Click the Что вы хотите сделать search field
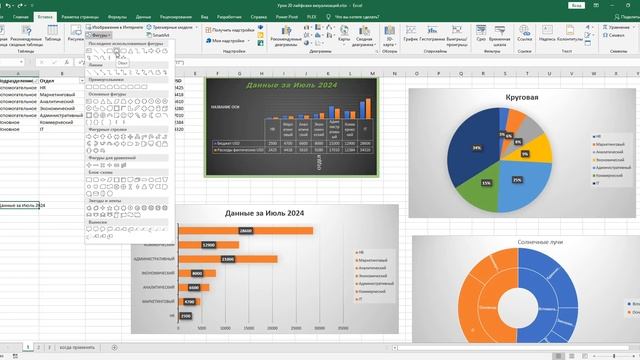The width and height of the screenshot is (640, 360). tap(357, 17)
